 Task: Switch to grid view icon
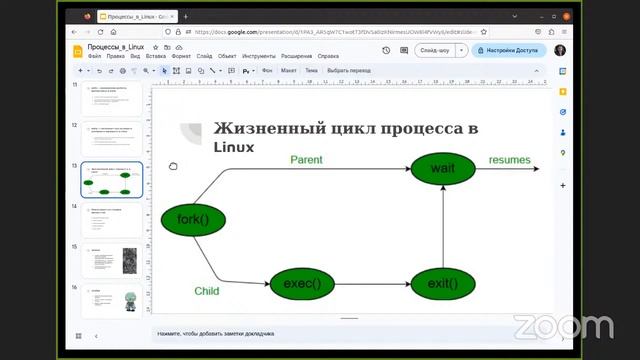(78, 336)
